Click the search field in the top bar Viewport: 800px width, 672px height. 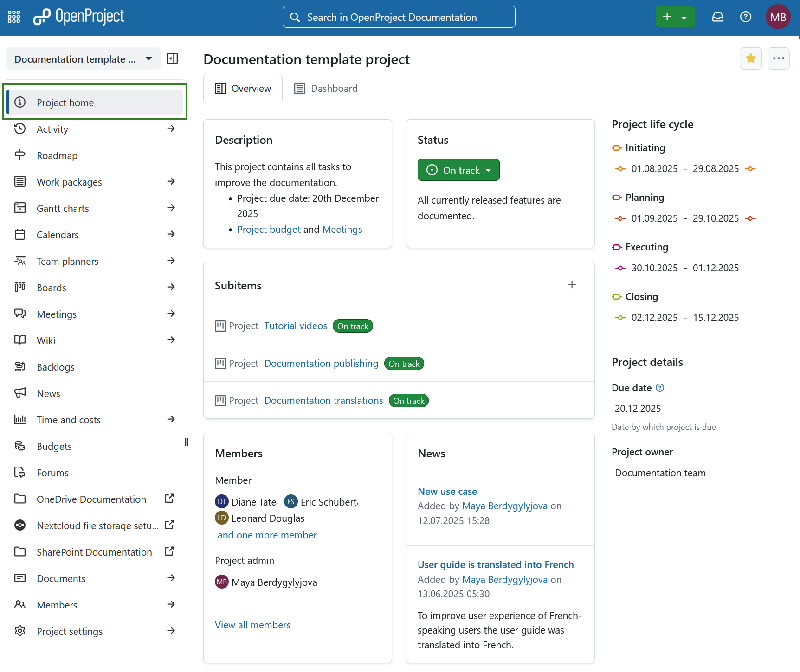coord(398,17)
